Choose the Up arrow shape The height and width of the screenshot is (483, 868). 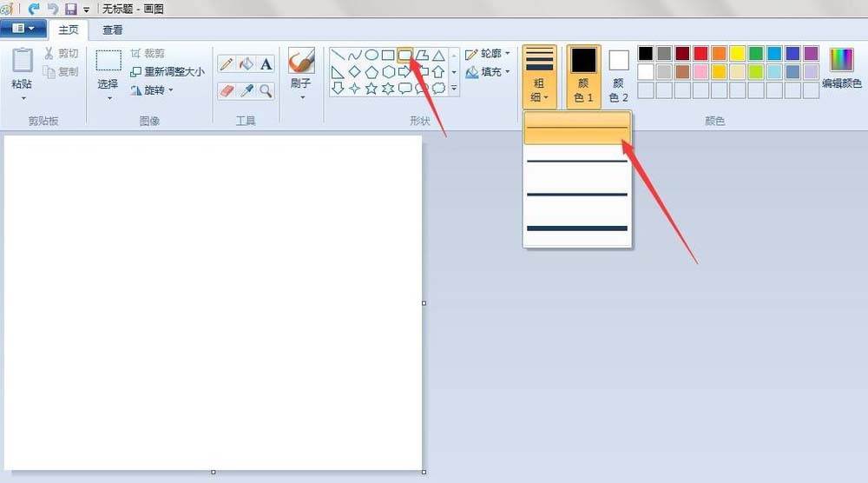[x=438, y=71]
